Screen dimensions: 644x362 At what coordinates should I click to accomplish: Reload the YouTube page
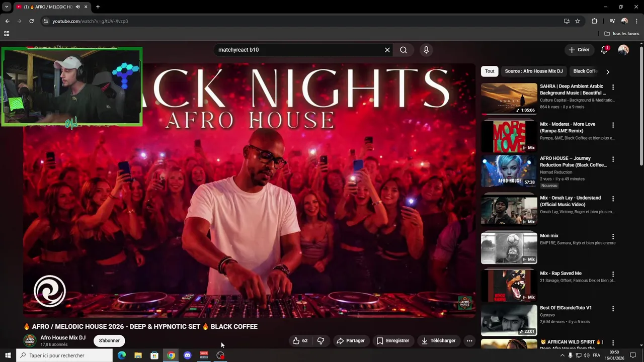tap(31, 21)
